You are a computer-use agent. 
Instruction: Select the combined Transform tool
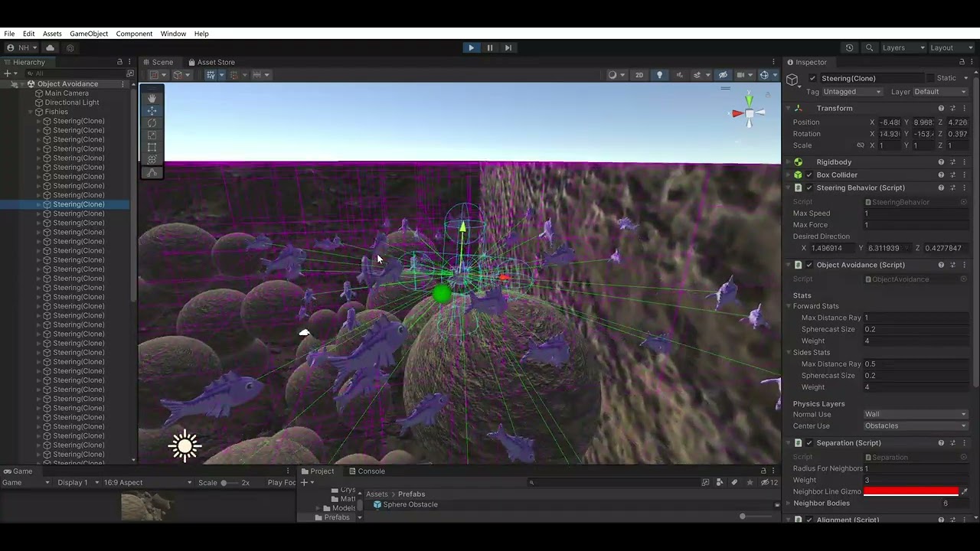coord(152,159)
